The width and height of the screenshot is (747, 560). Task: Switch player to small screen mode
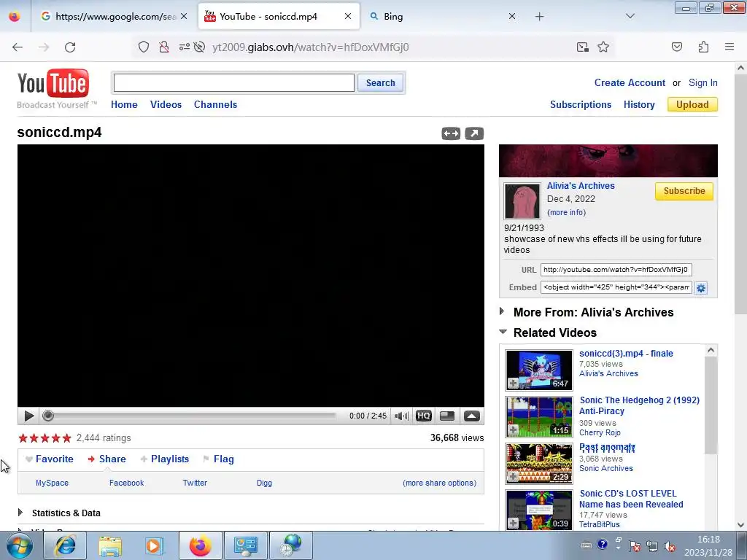[447, 416]
